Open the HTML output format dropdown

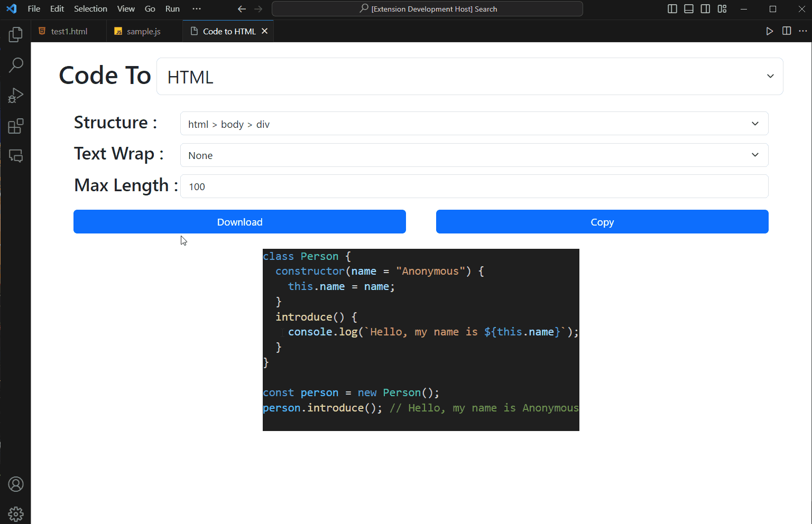point(470,77)
